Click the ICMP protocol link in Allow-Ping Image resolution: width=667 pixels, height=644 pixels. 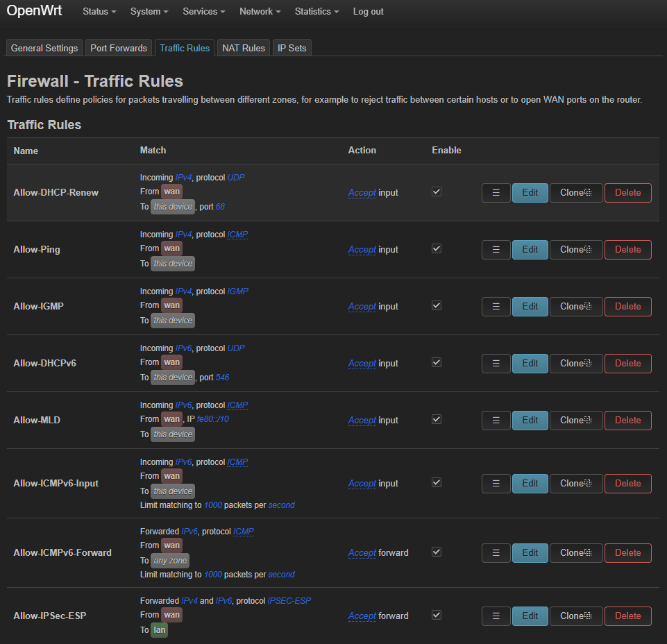click(x=237, y=235)
